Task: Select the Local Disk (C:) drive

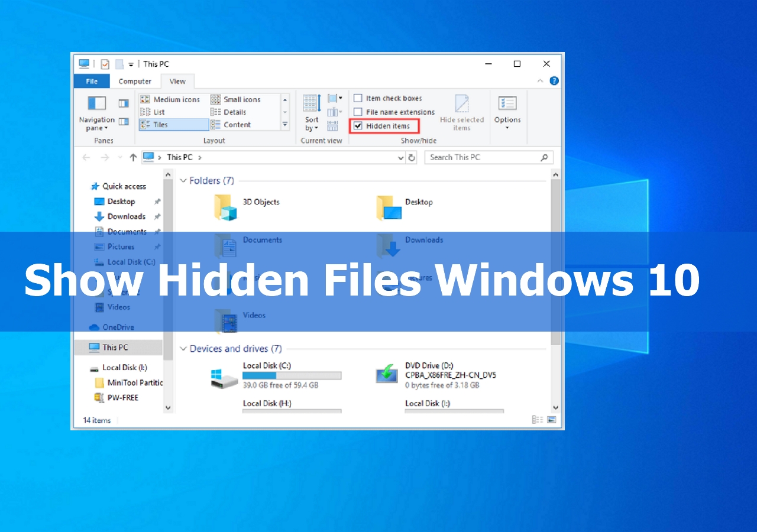Action: pyautogui.click(x=276, y=376)
